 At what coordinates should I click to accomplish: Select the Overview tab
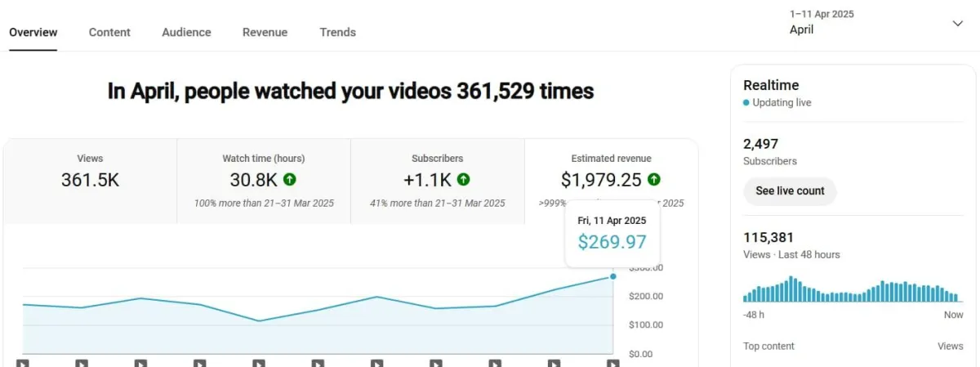[x=33, y=32]
